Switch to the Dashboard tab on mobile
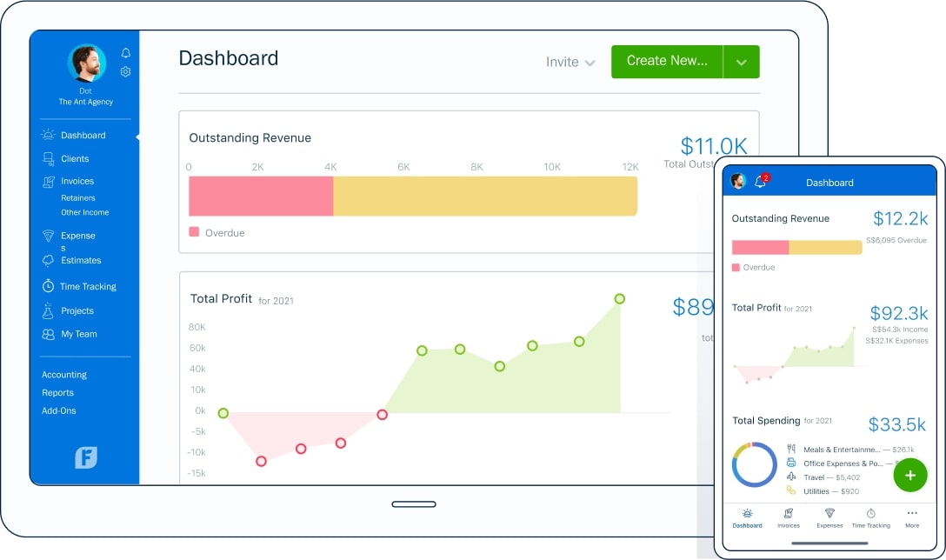 [x=747, y=519]
